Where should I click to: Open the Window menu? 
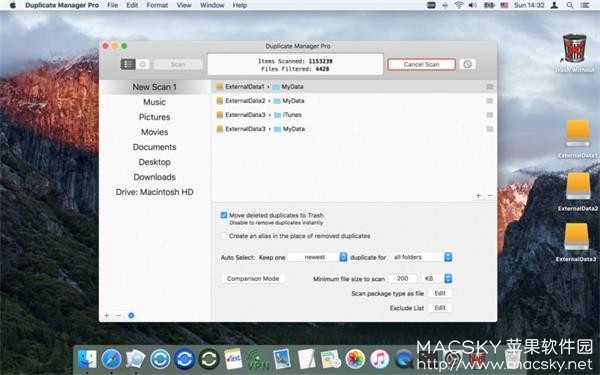tap(212, 5)
